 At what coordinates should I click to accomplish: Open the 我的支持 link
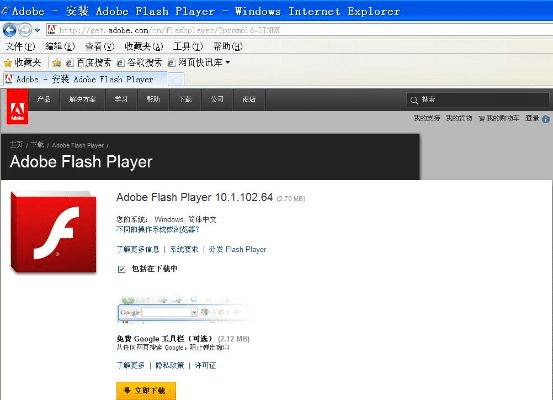427,118
